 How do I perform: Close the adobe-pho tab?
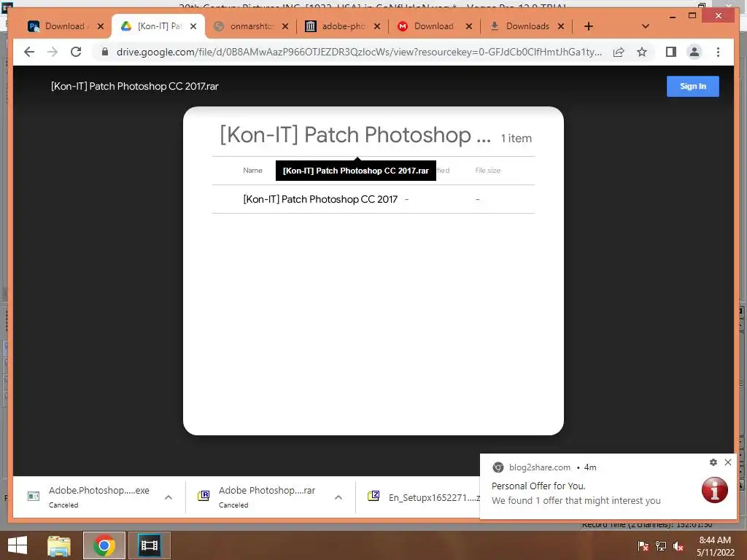tap(377, 26)
